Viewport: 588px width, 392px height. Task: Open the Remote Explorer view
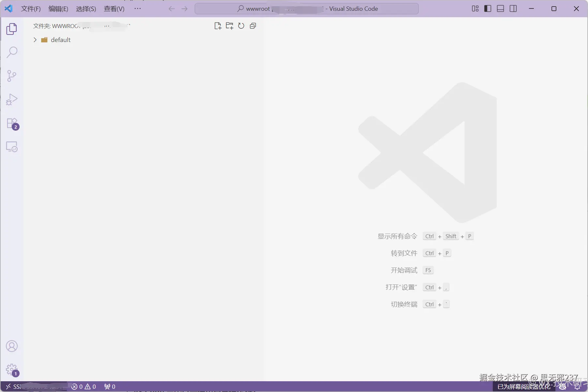12,147
